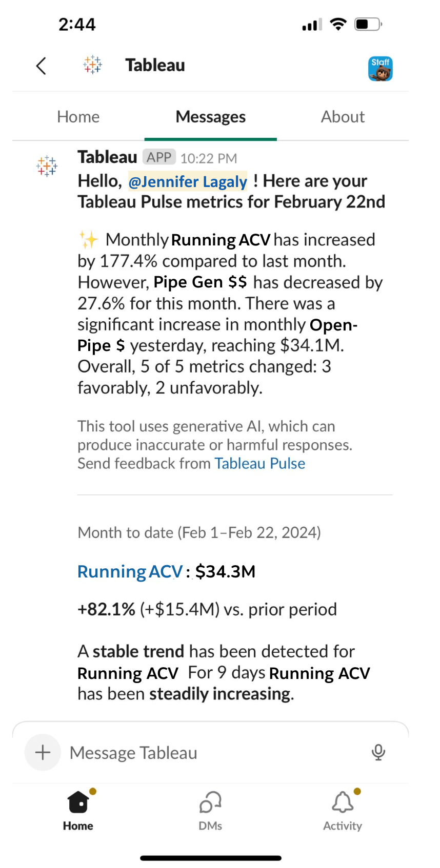Tap the back arrow icon
Image resolution: width=440 pixels, height=868 pixels.
pos(42,66)
